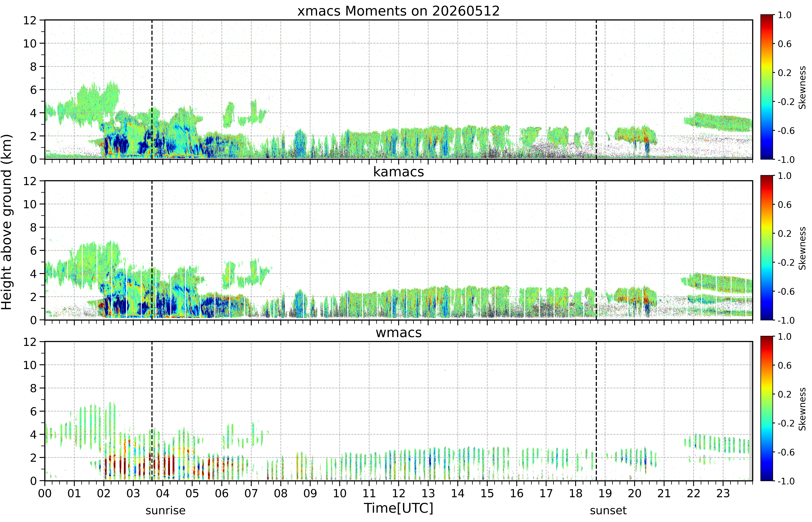Click the 'kamacs' panel title
Viewport: 812px width, 522px height.
point(399,172)
